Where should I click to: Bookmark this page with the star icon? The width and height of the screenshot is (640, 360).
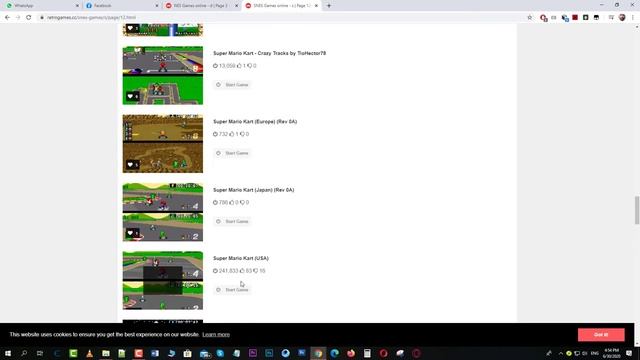coord(530,18)
